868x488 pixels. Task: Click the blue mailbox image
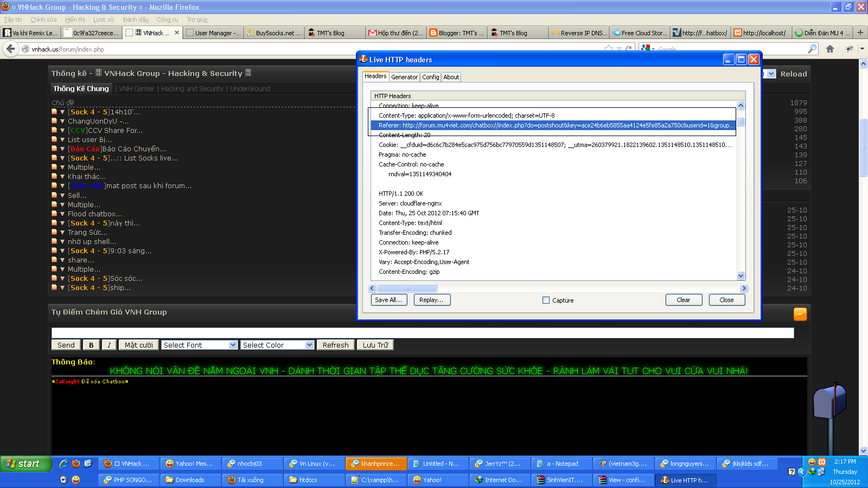click(x=830, y=401)
